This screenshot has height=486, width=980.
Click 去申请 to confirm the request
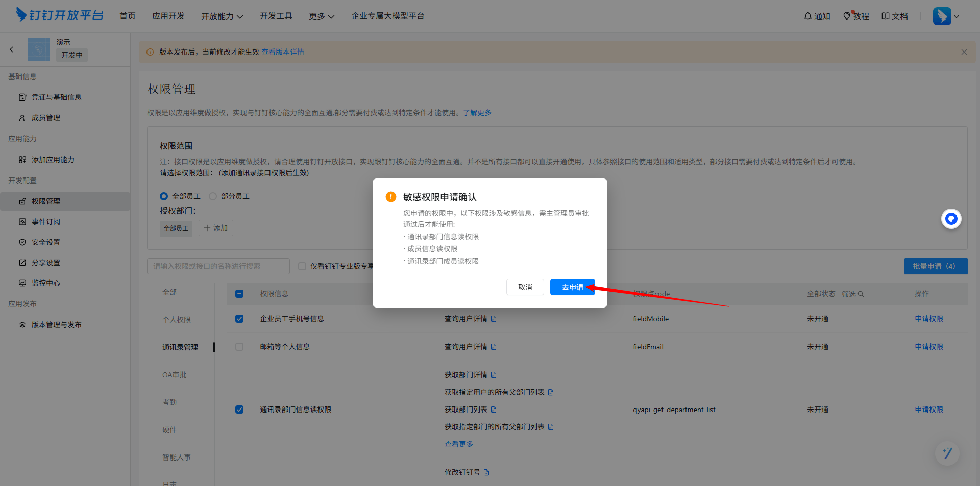coord(572,287)
